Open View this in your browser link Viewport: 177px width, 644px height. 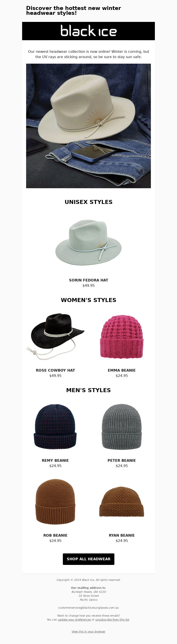click(88, 631)
